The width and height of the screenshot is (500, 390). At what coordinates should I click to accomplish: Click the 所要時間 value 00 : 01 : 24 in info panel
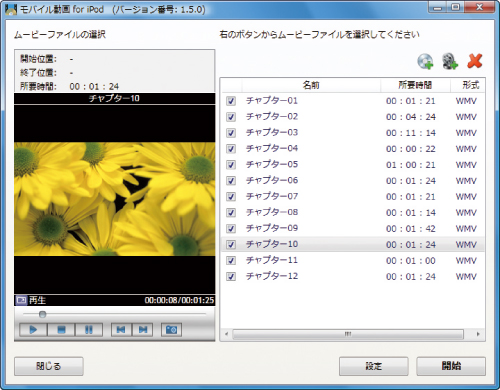[94, 87]
